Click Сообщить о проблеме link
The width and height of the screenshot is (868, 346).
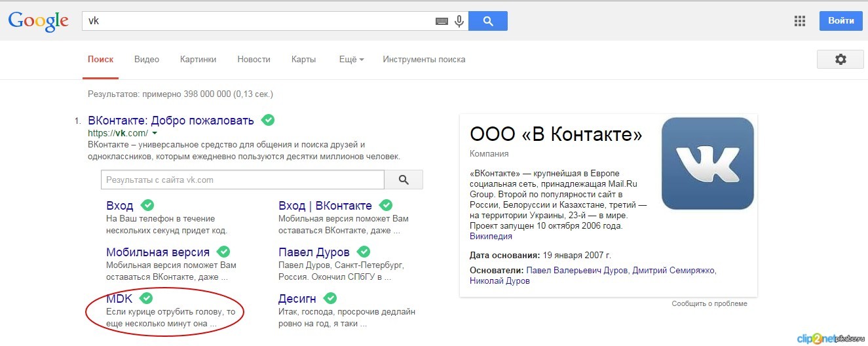pyautogui.click(x=709, y=303)
